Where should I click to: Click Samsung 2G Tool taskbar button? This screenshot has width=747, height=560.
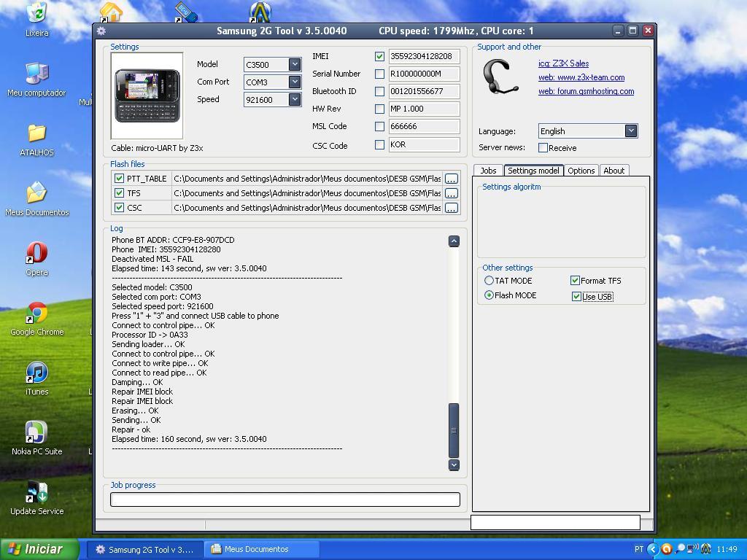(x=146, y=550)
